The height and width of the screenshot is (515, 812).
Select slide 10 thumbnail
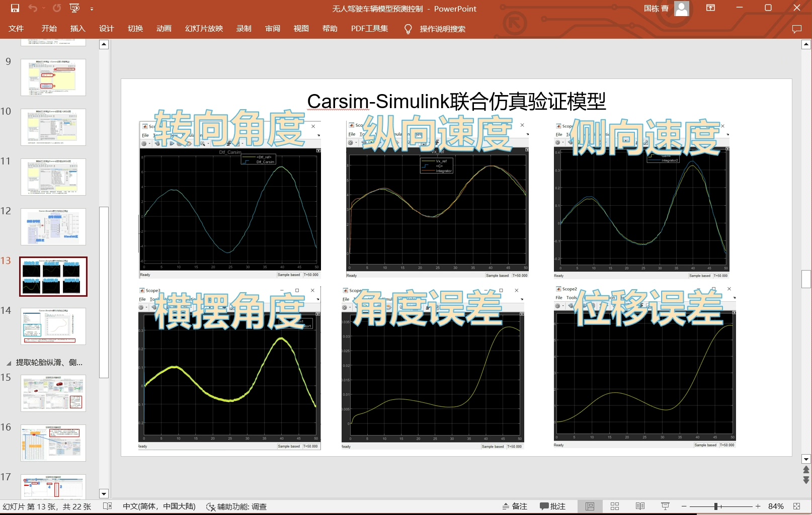[53, 127]
